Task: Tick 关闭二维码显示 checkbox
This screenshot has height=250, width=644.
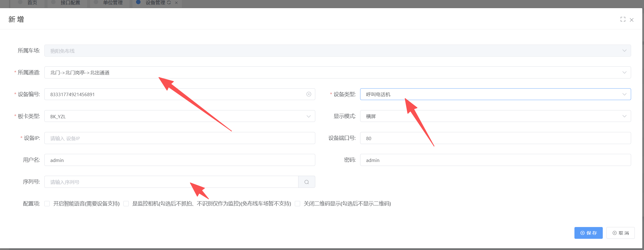Action: pos(298,203)
